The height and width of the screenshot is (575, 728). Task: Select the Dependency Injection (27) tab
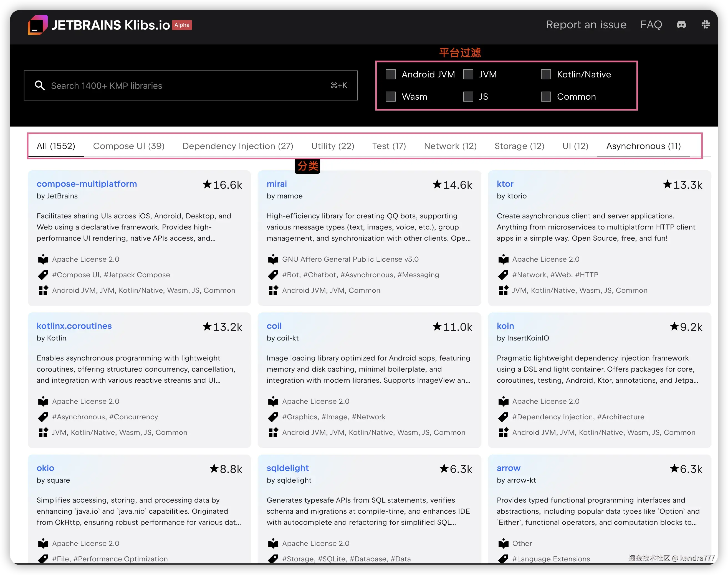[237, 146]
